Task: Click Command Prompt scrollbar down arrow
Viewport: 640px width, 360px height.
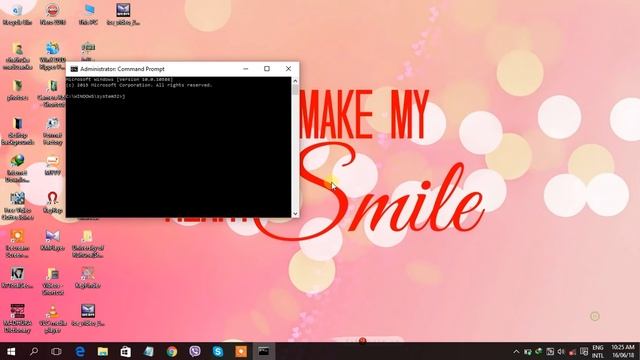Action: click(x=295, y=213)
